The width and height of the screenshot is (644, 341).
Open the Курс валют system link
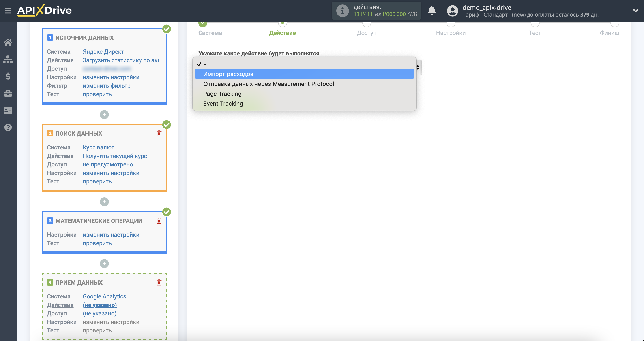(99, 147)
